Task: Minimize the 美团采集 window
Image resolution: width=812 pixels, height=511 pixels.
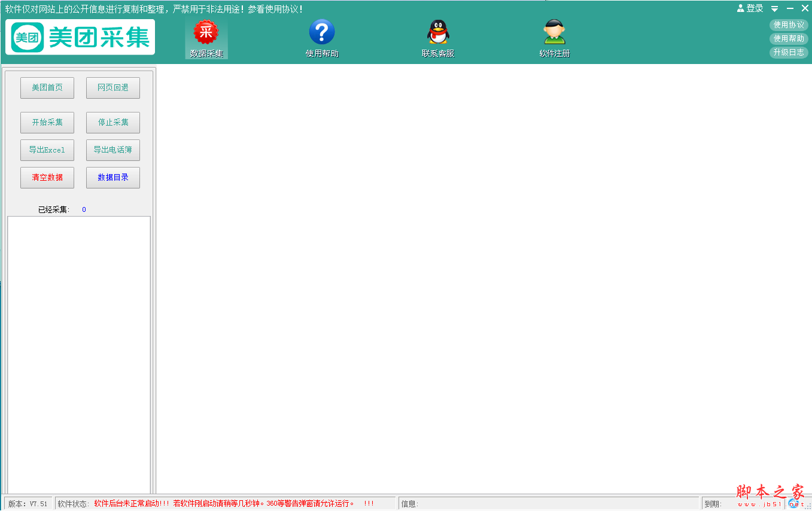Action: click(x=790, y=8)
